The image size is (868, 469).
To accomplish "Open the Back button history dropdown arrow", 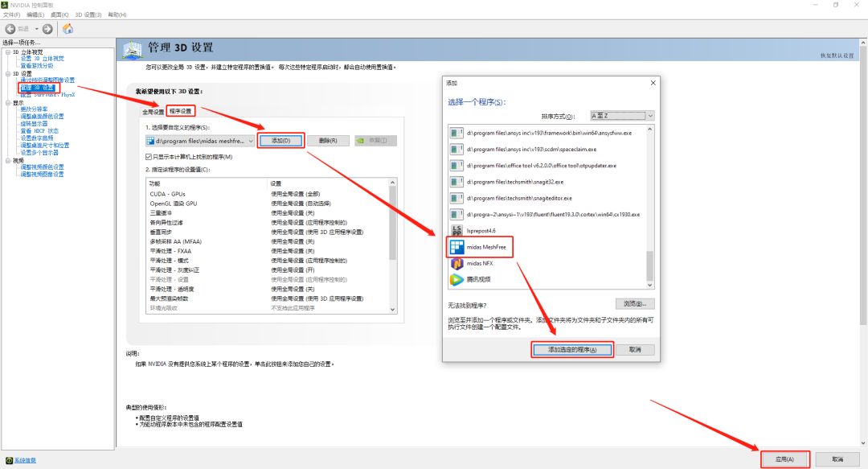I will pos(36,29).
